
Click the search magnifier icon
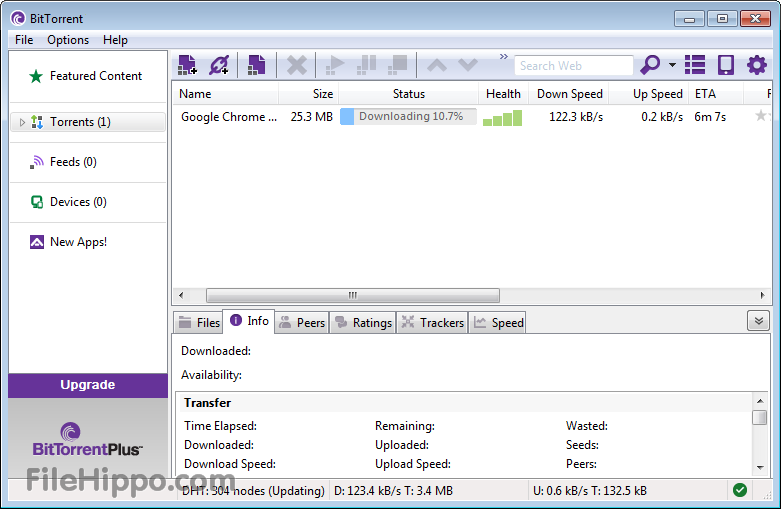point(650,65)
